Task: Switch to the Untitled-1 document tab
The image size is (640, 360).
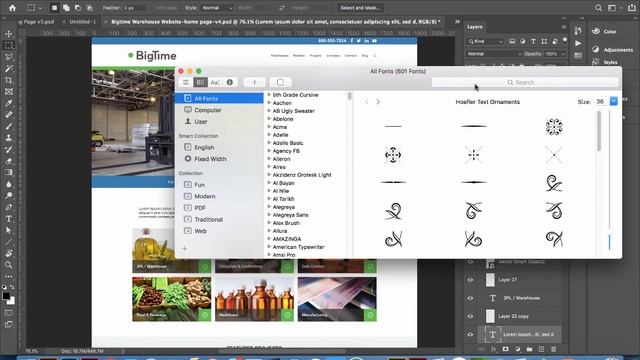Action: click(82, 22)
